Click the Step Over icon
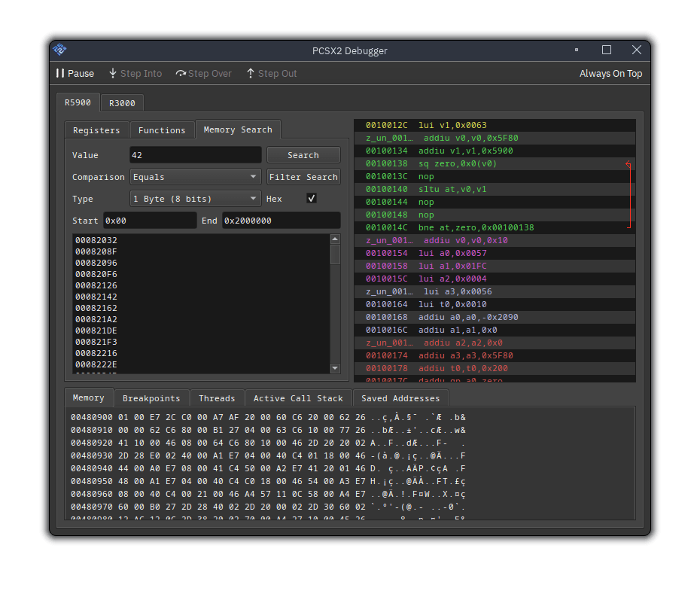700x594 pixels. pos(181,74)
